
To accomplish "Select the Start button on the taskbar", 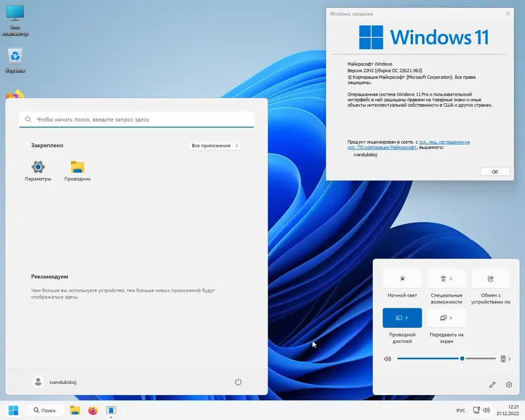I will coord(11,410).
